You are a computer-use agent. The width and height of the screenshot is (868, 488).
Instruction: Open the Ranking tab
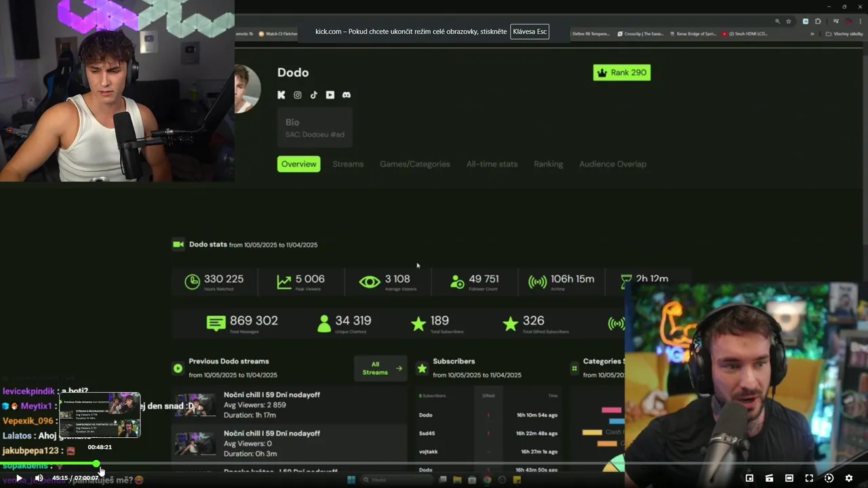tap(548, 164)
